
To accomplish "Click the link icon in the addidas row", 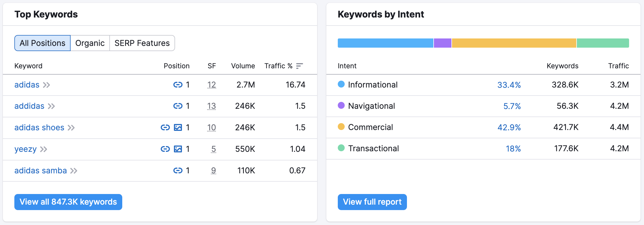I will (x=178, y=106).
